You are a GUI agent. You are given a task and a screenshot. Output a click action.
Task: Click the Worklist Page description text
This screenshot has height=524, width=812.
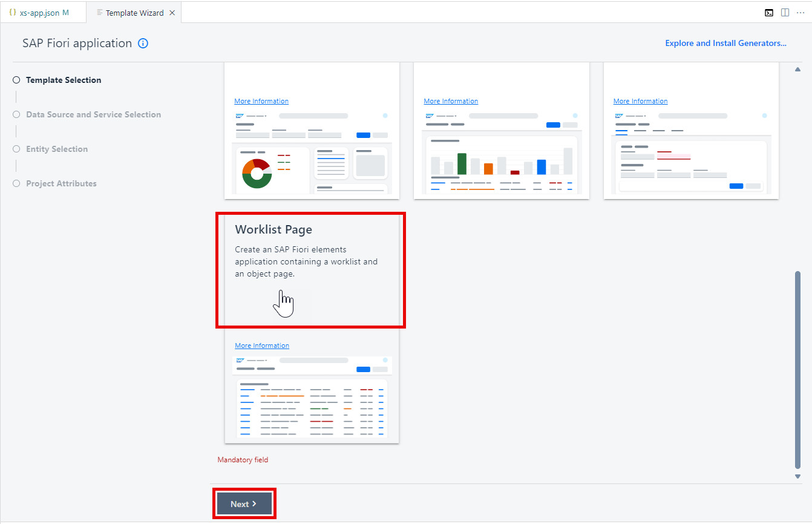(306, 261)
